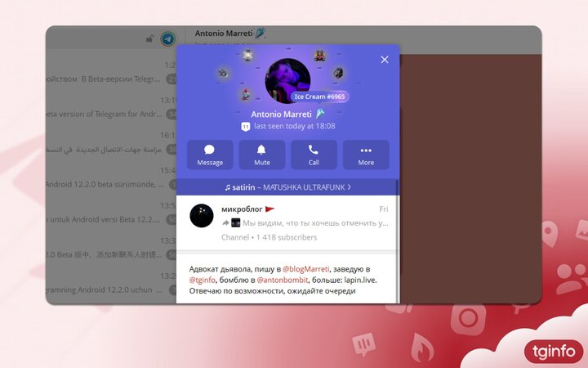
Task: Click the Telegram logo icon in chat list header
Action: [167, 39]
